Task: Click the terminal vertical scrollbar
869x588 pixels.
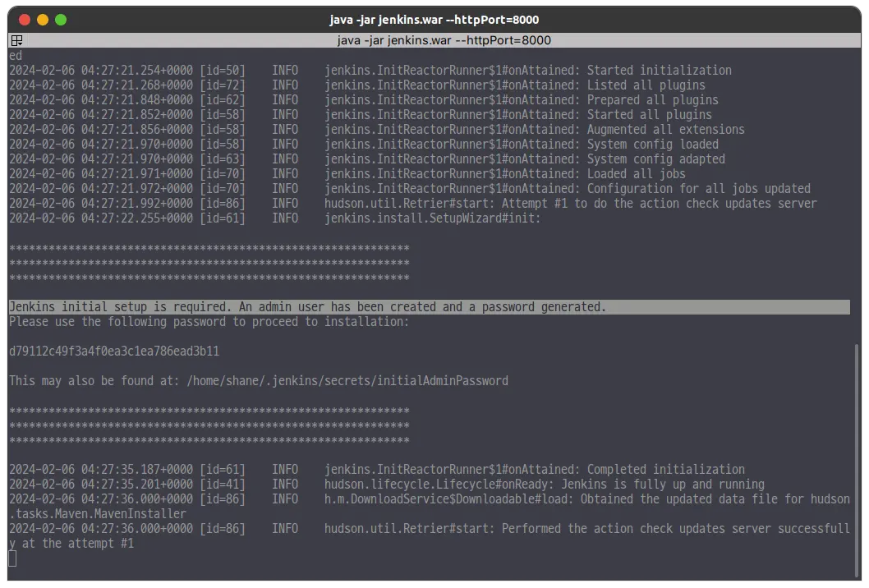Action: coord(856,461)
